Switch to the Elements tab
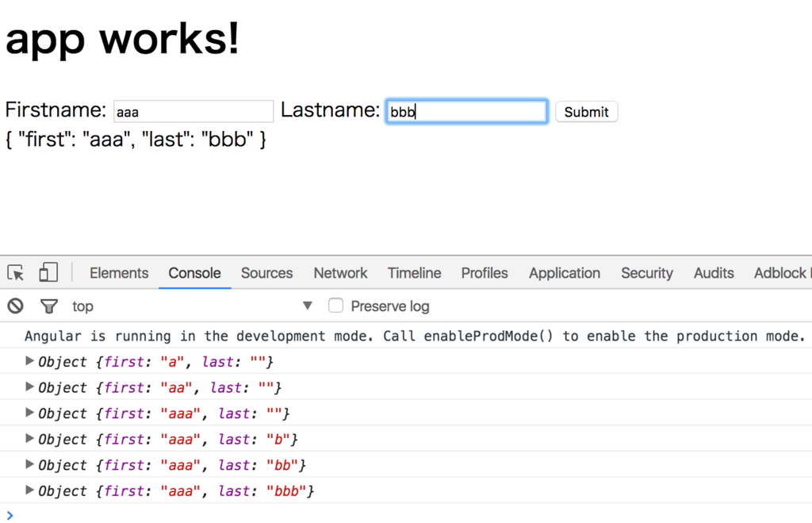The width and height of the screenshot is (812, 523). 119,273
